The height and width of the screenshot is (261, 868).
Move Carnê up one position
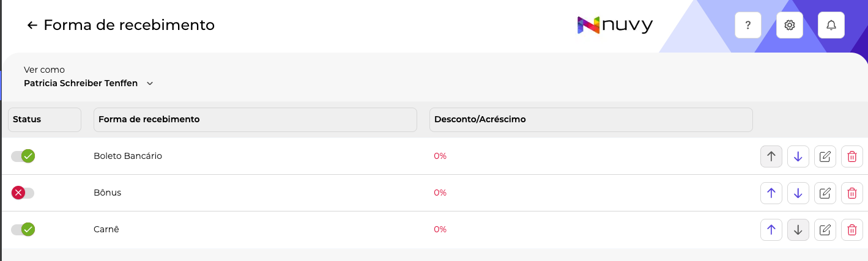[x=771, y=230]
